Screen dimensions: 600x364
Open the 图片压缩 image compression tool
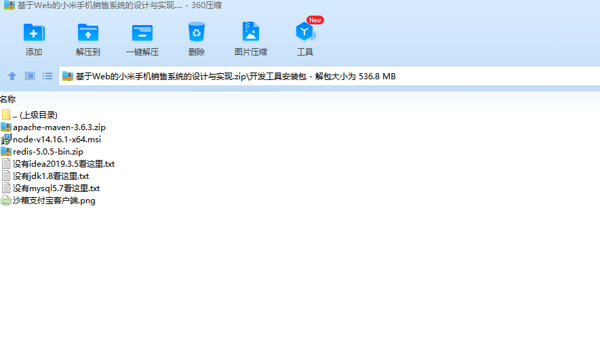pyautogui.click(x=251, y=31)
